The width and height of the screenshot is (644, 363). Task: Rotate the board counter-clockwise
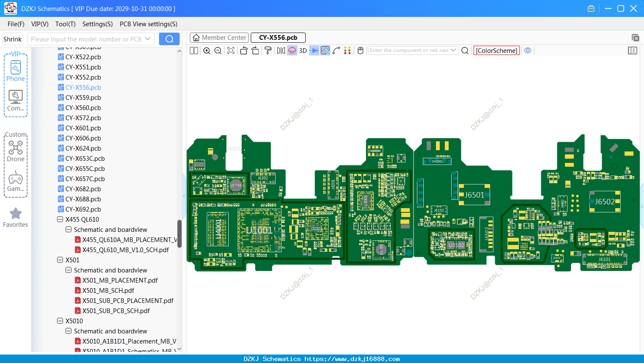[244, 50]
